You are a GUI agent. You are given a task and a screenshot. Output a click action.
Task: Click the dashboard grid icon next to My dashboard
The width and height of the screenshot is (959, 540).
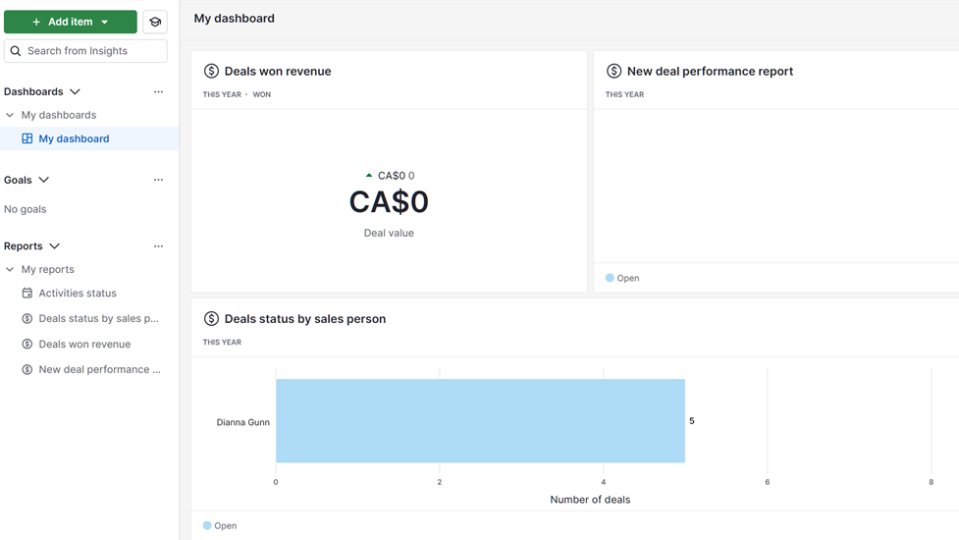[27, 139]
